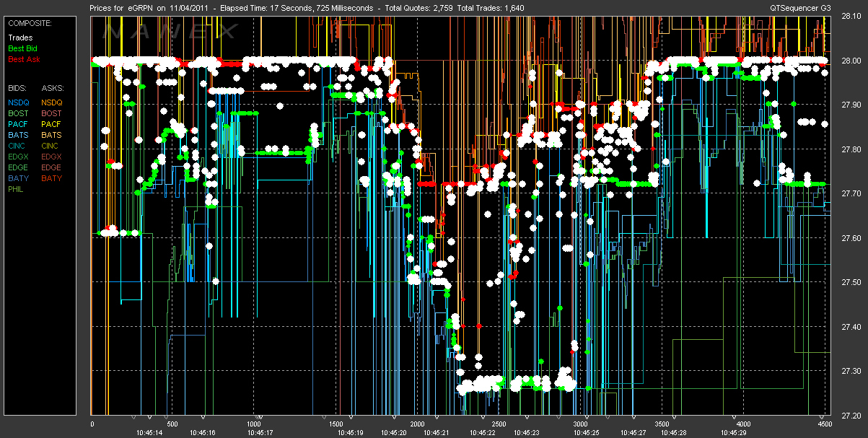The image size is (868, 438).
Task: Click the 10:45:17 time label
Action: pyautogui.click(x=260, y=432)
